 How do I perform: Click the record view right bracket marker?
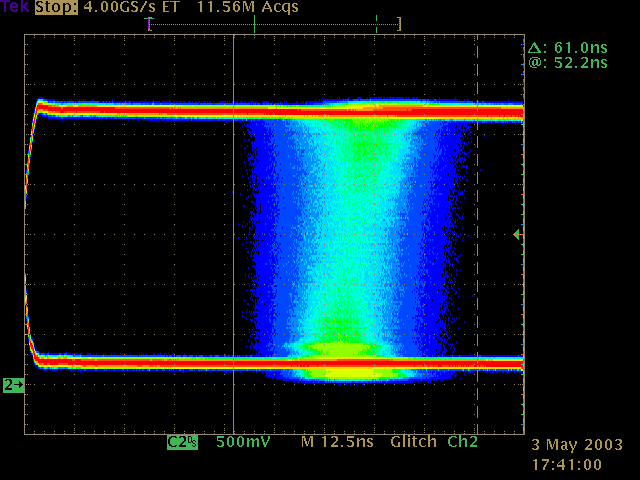pyautogui.click(x=399, y=24)
